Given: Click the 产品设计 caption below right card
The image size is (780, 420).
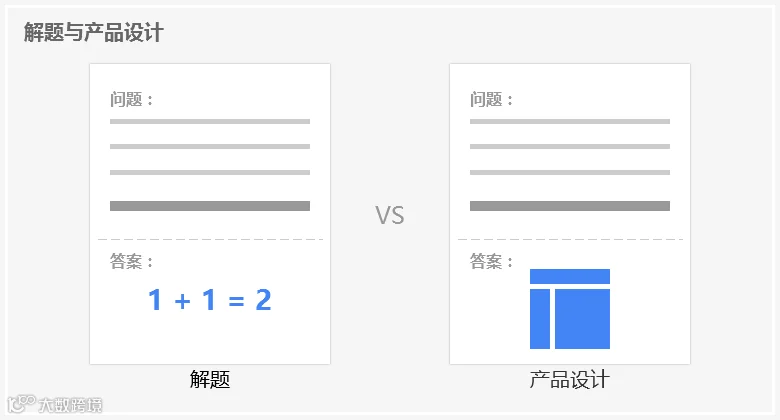Looking at the screenshot, I should click(x=570, y=379).
